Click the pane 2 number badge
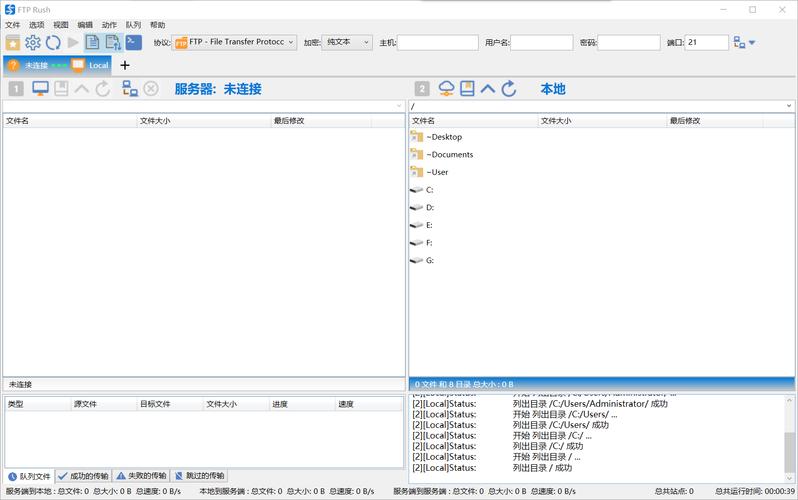Image resolution: width=798 pixels, height=500 pixels. 422,89
